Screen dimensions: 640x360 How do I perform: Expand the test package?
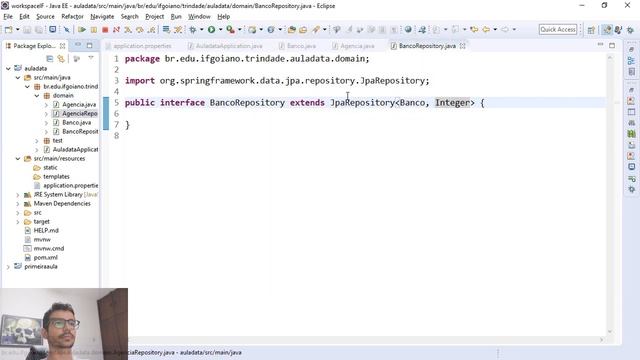coord(37,141)
